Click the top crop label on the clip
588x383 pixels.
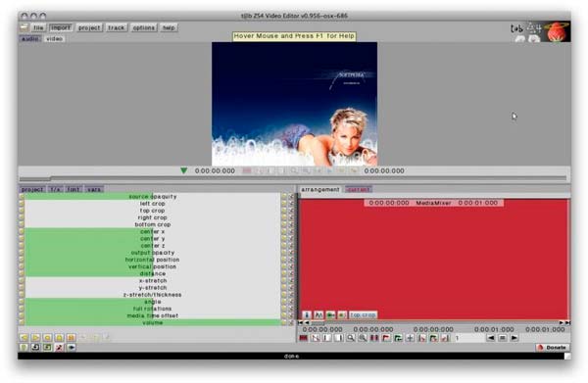coord(363,315)
